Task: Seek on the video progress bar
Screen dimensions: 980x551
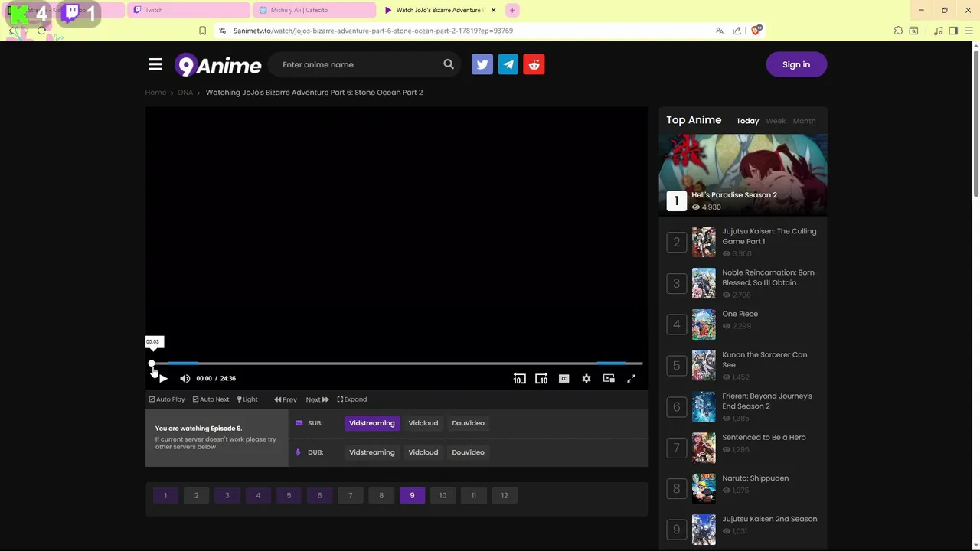Action: tap(397, 364)
